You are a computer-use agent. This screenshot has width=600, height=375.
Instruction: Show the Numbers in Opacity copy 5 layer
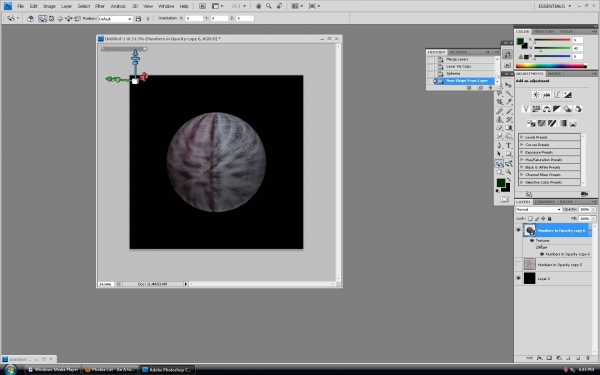(x=518, y=264)
